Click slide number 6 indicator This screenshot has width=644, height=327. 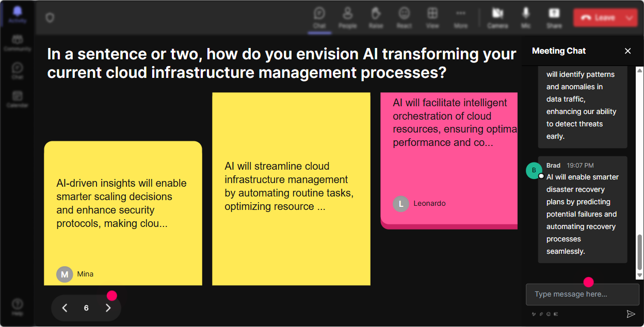(x=86, y=308)
